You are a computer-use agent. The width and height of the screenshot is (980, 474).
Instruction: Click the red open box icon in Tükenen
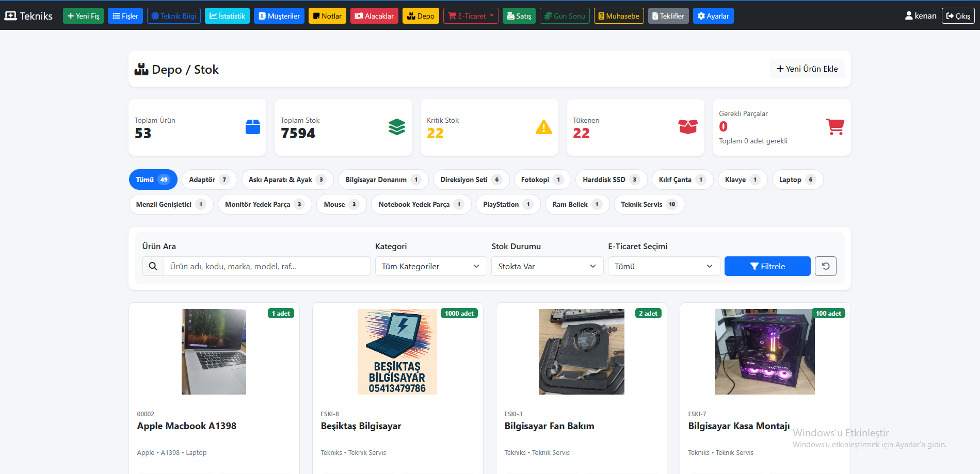pyautogui.click(x=688, y=127)
